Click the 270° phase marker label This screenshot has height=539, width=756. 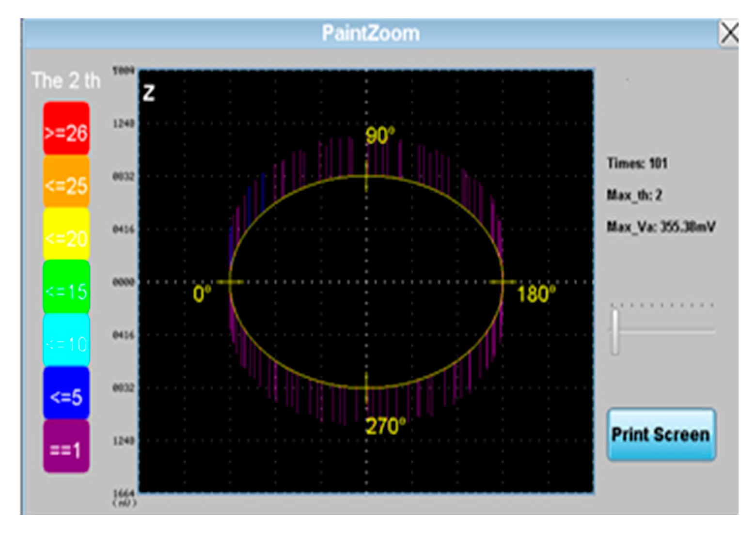[x=385, y=426]
